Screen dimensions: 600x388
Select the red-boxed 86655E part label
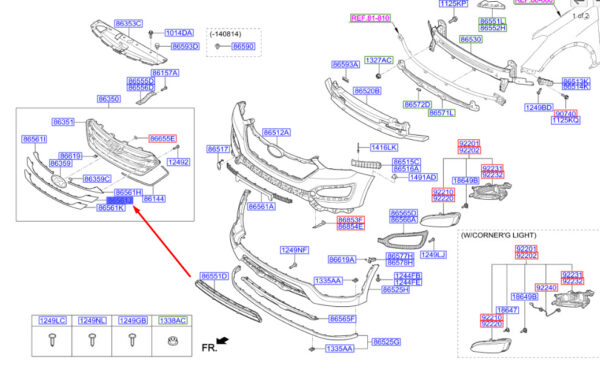coord(163,139)
